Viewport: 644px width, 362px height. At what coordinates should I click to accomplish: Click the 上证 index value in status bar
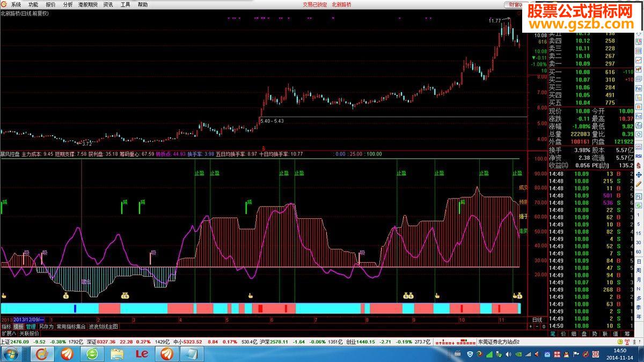[x=20, y=342]
